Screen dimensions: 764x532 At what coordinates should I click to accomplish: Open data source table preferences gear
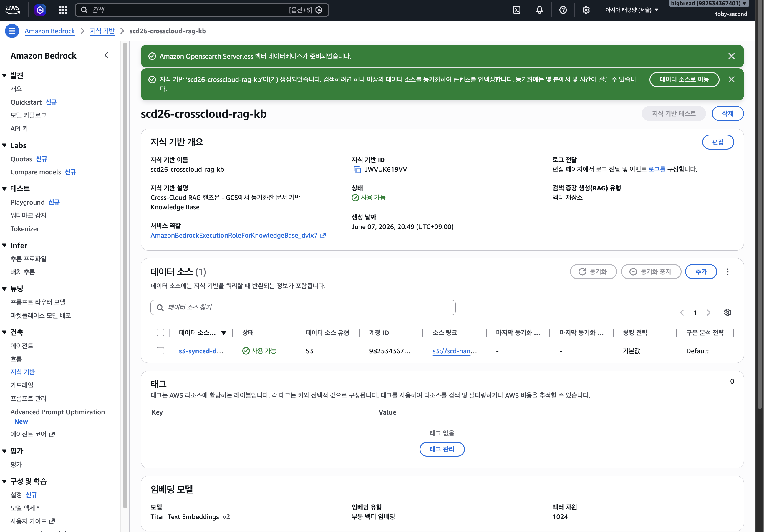727,312
